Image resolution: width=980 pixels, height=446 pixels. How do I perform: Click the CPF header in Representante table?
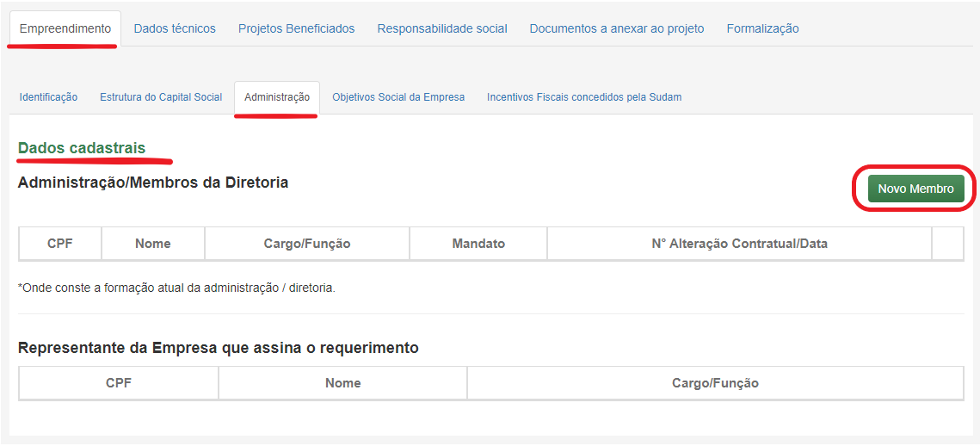[119, 383]
